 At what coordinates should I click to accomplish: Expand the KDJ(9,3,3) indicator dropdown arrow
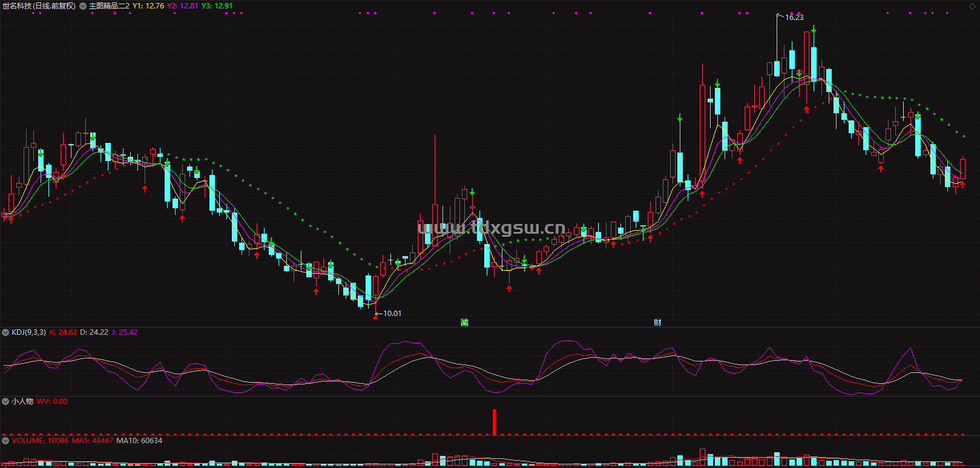pos(5,332)
